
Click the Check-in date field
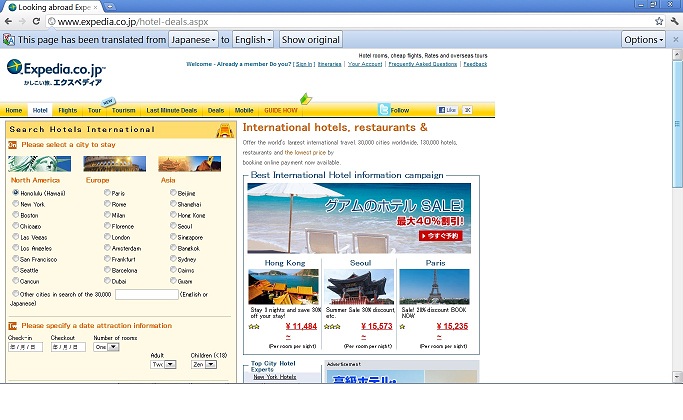(25, 347)
